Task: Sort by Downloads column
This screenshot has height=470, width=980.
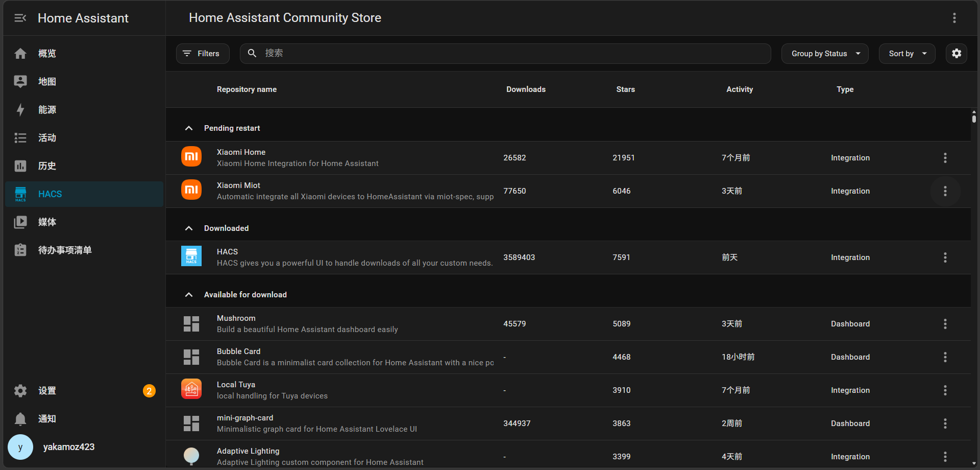Action: (526, 89)
